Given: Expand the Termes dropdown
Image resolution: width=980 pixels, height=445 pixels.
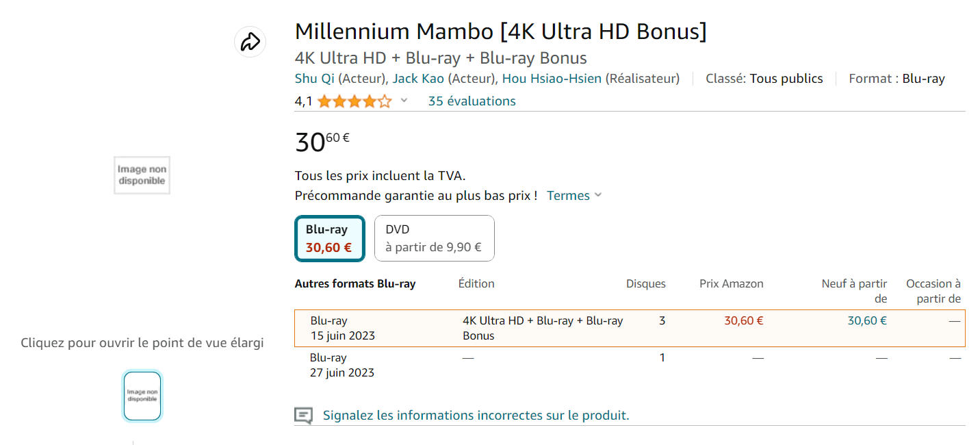Looking at the screenshot, I should (x=574, y=196).
